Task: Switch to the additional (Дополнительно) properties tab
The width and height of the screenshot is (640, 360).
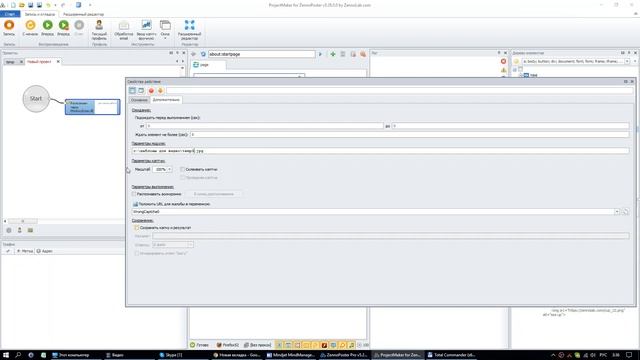Action: pos(166,100)
